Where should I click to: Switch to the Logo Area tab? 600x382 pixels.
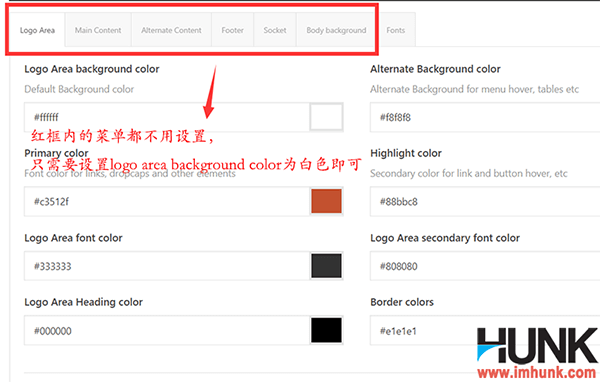pyautogui.click(x=37, y=30)
